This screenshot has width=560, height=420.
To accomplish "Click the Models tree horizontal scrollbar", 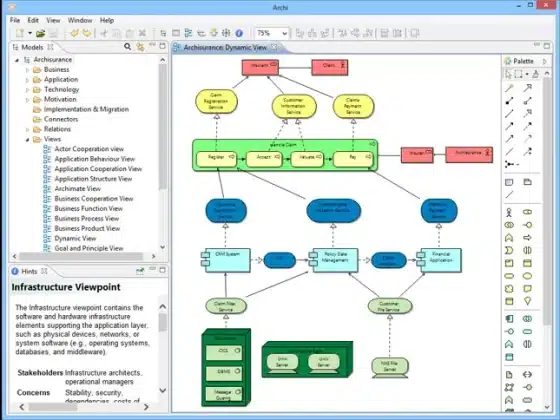I will coord(81,256).
